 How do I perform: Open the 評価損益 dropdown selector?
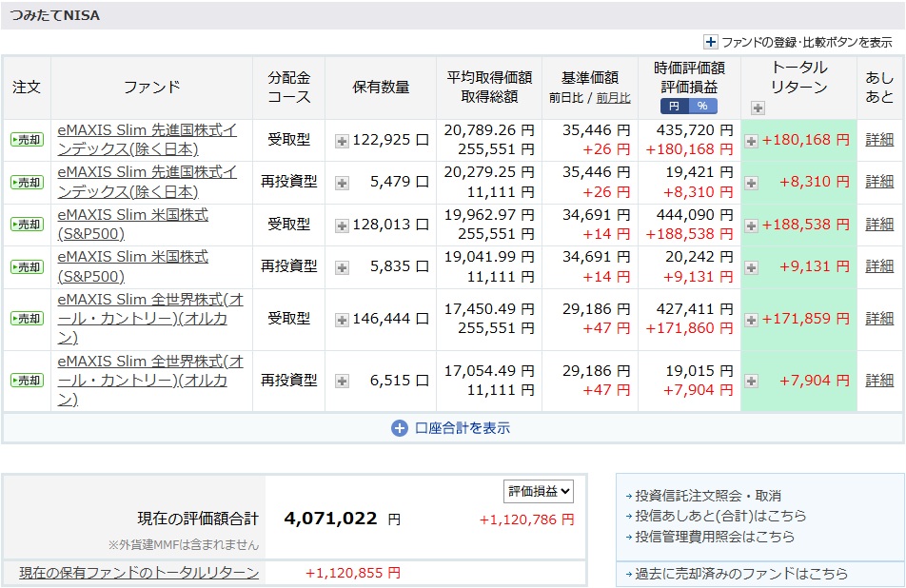click(539, 491)
